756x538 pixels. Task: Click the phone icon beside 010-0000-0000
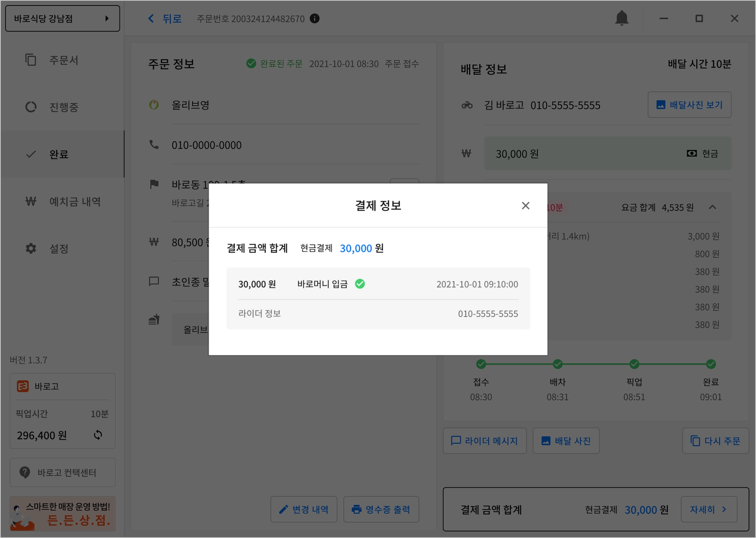(154, 145)
